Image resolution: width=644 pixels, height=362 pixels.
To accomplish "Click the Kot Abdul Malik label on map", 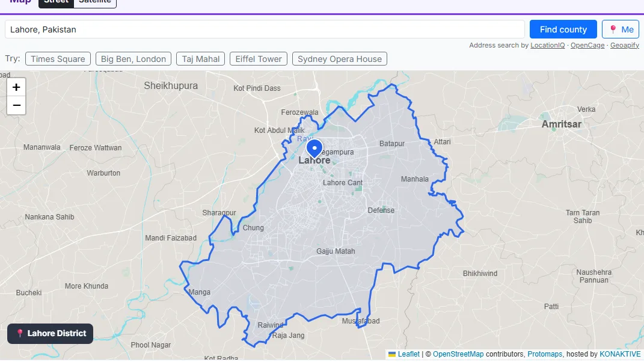I will 279,130.
